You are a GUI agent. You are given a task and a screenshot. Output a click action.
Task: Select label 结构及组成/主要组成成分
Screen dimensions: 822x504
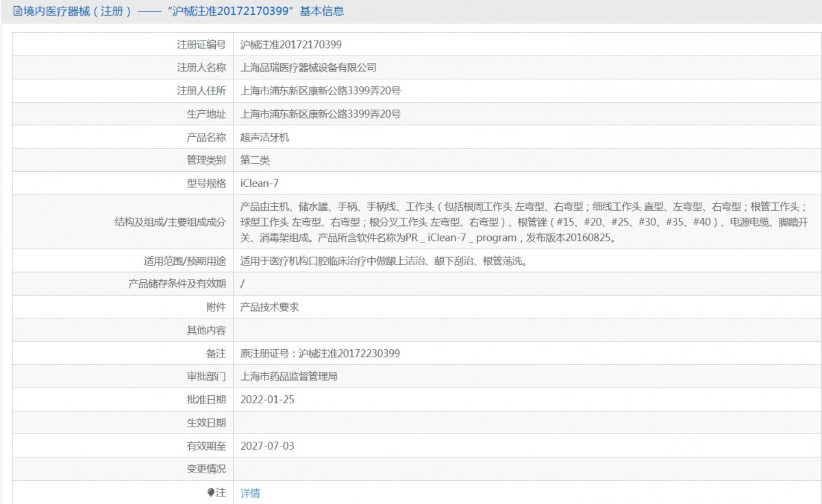[170, 223]
